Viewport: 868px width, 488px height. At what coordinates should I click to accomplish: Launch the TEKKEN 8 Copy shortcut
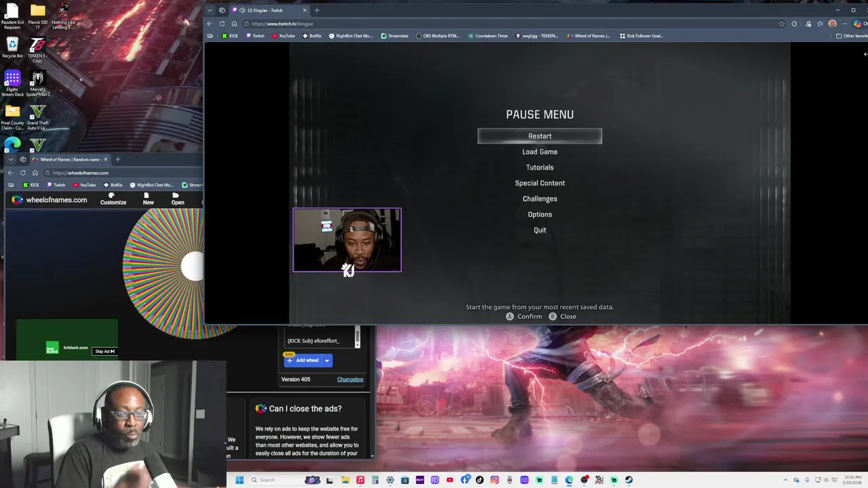tap(37, 49)
